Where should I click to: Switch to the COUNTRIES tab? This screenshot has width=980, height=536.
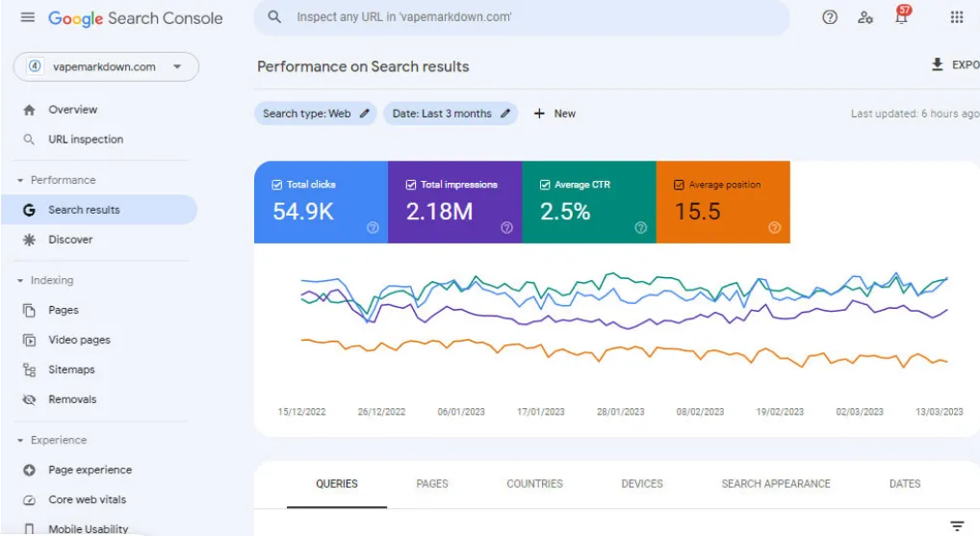[534, 484]
